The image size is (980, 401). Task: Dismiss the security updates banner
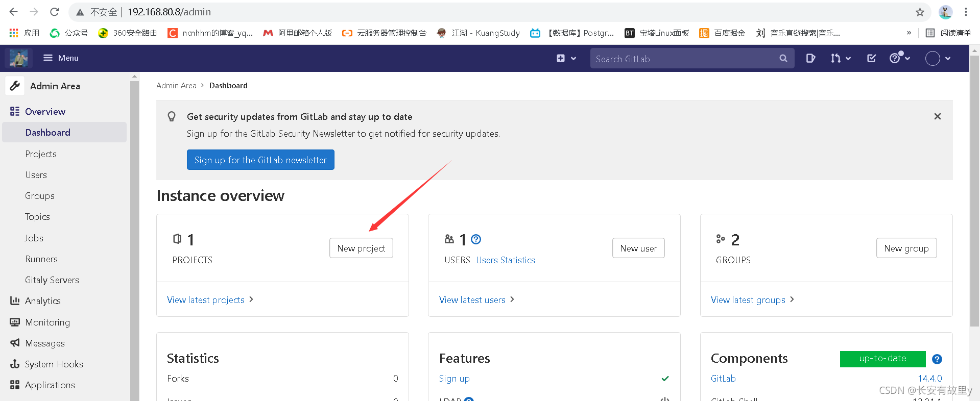click(x=938, y=116)
